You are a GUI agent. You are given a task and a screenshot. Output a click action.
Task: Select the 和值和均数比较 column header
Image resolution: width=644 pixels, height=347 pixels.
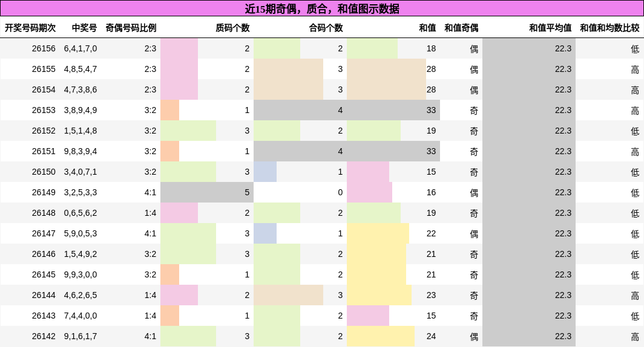click(609, 28)
